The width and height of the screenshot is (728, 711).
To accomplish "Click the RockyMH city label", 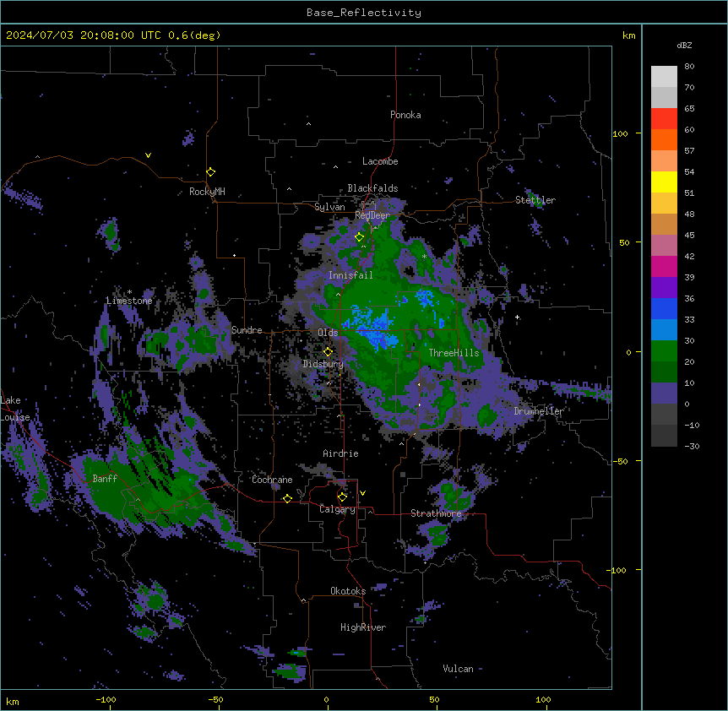I will point(207,192).
